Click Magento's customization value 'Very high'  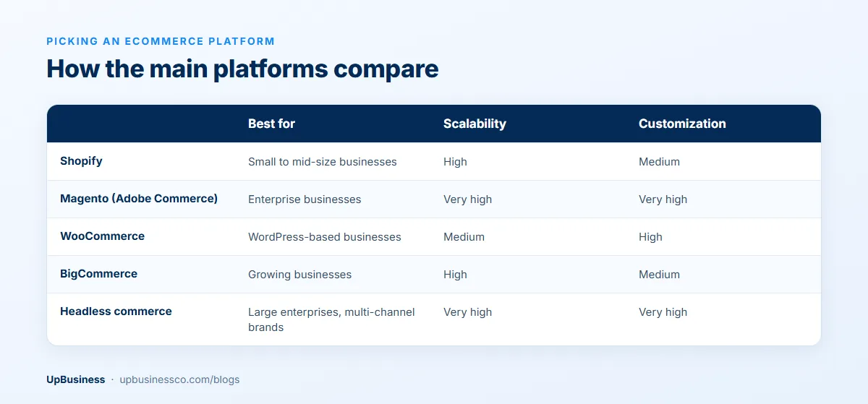tap(663, 199)
